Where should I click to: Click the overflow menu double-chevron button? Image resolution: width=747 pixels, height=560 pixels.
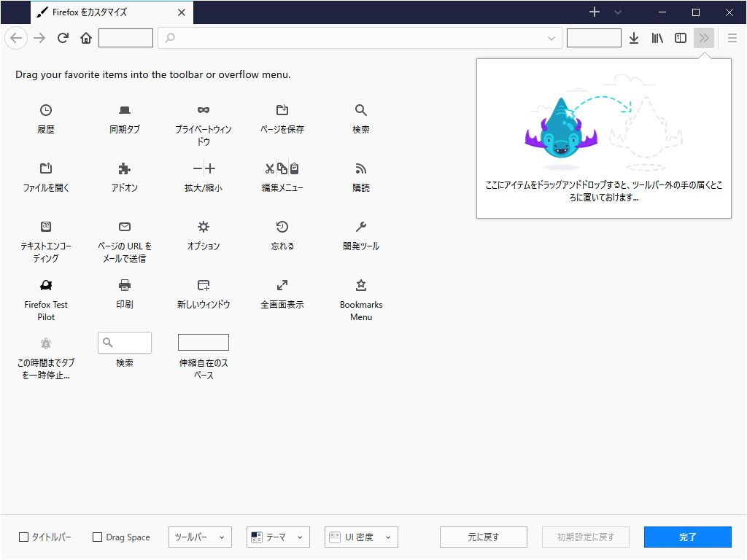click(x=704, y=38)
